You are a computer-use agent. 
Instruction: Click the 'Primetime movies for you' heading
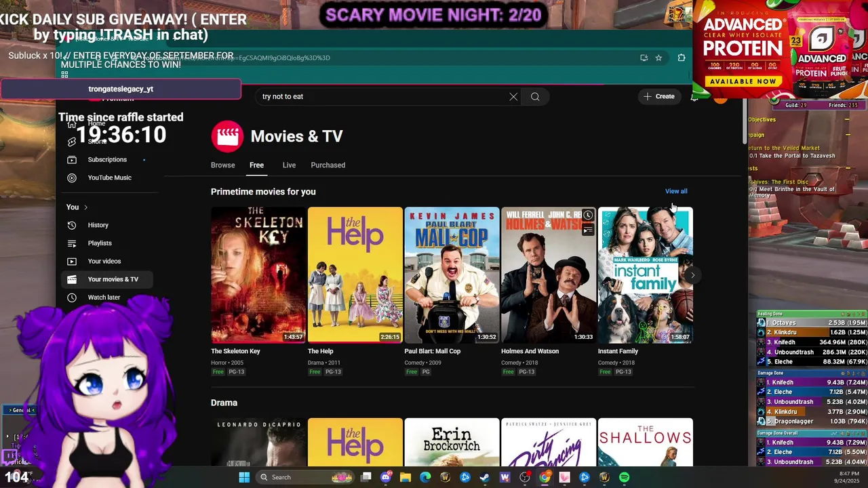(263, 192)
